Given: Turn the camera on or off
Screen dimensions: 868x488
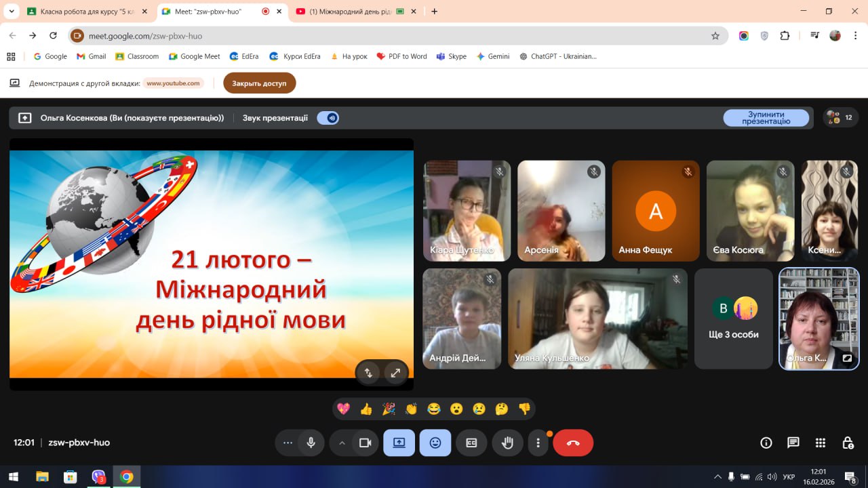Looking at the screenshot, I should 365,443.
